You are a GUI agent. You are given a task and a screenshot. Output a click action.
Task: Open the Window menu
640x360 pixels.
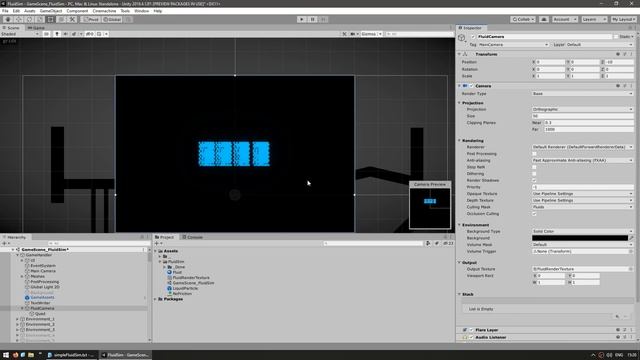click(142, 11)
